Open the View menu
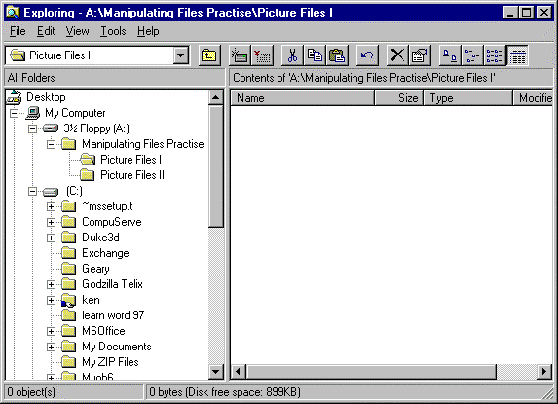The height and width of the screenshot is (404, 558). 77,31
